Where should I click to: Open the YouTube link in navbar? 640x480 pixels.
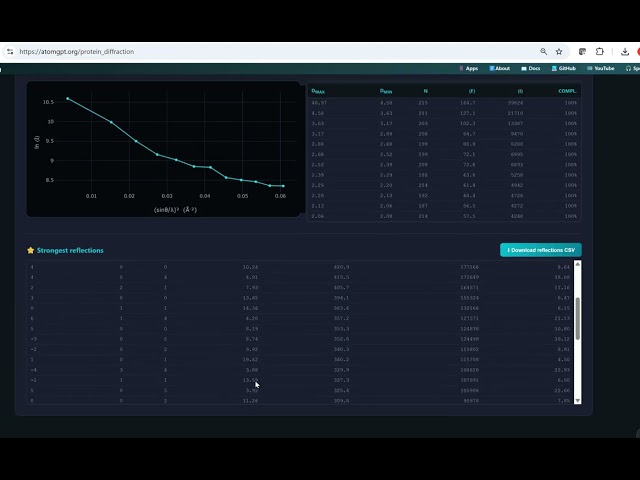(600, 68)
